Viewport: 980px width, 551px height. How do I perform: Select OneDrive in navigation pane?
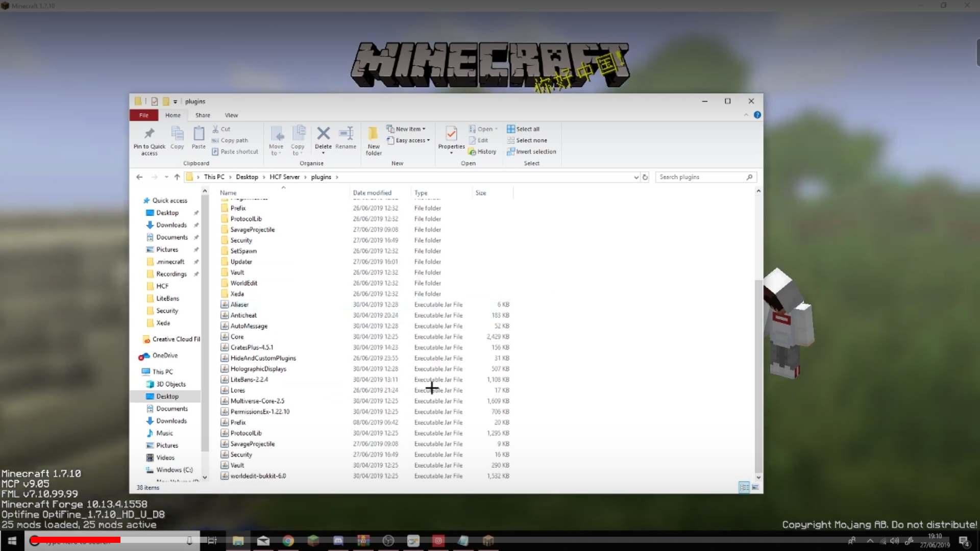click(165, 356)
